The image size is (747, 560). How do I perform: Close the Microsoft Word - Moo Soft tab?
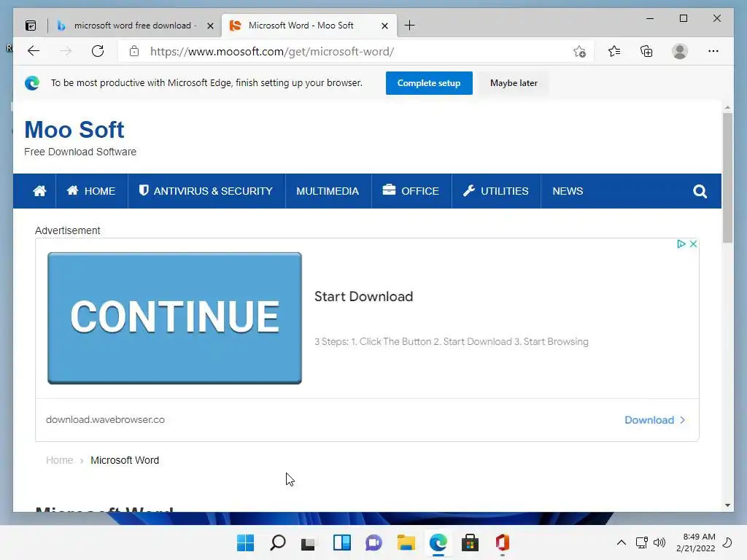pyautogui.click(x=385, y=26)
